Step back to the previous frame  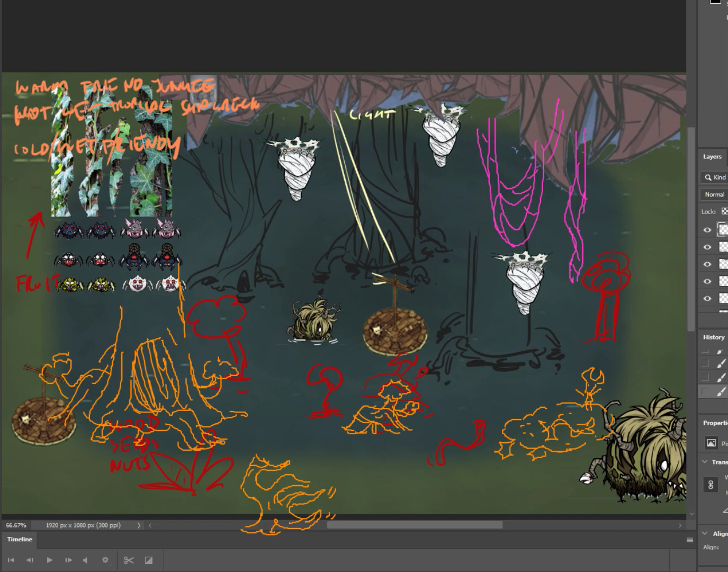pyautogui.click(x=30, y=560)
